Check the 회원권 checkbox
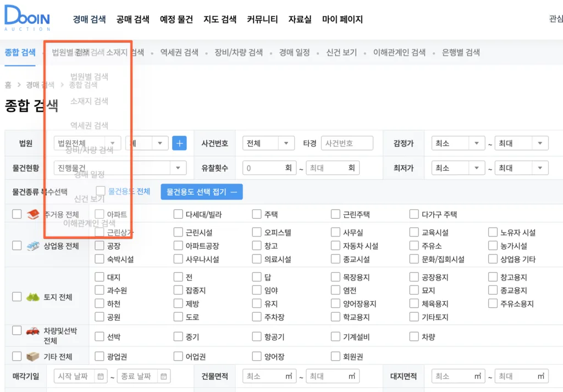The image size is (563, 392). point(335,356)
